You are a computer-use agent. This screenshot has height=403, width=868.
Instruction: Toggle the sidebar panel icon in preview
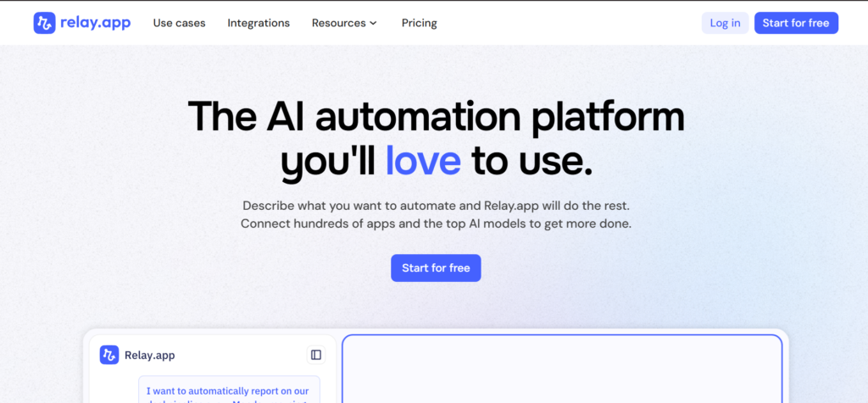tap(316, 355)
